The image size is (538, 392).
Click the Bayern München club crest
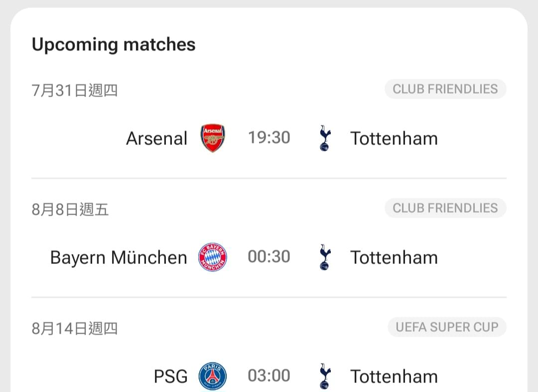coord(213,257)
